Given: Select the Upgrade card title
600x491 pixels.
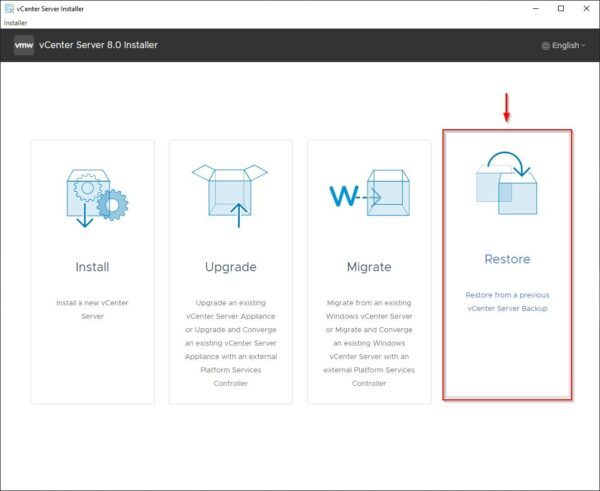Looking at the screenshot, I should (x=230, y=267).
